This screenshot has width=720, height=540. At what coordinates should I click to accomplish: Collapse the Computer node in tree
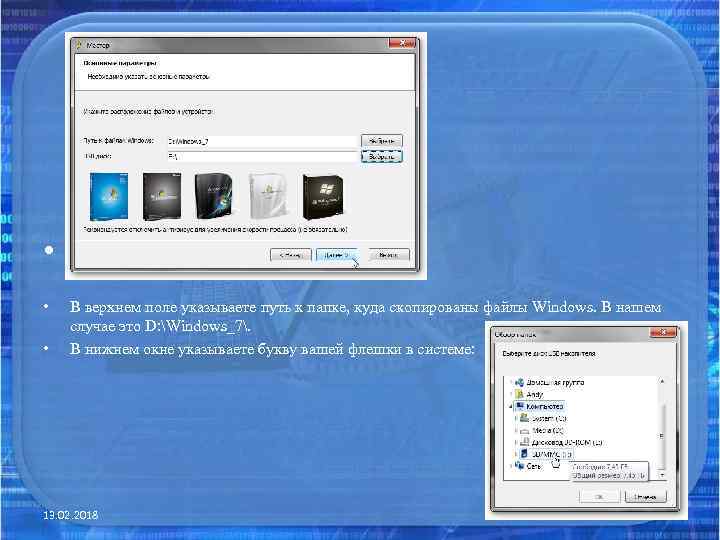pos(511,406)
